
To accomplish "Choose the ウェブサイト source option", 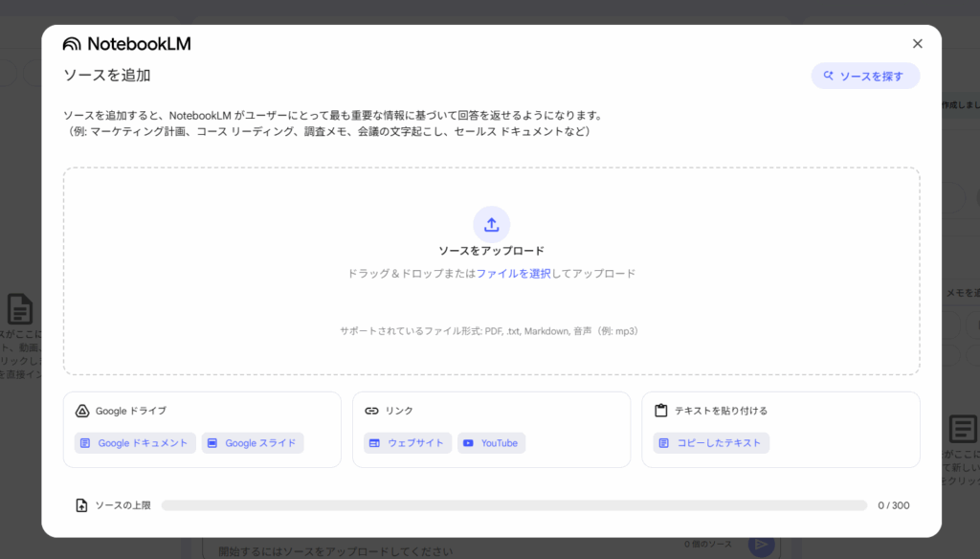I will pyautogui.click(x=408, y=442).
